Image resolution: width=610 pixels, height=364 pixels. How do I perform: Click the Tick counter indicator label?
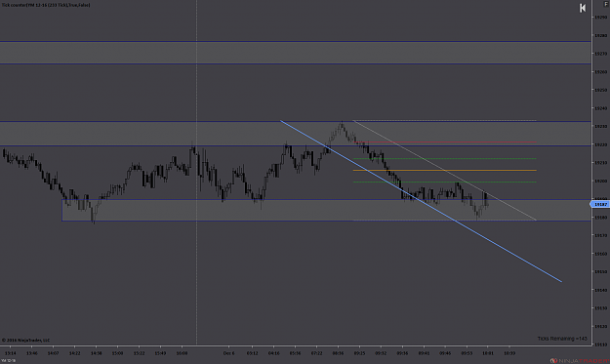click(46, 5)
